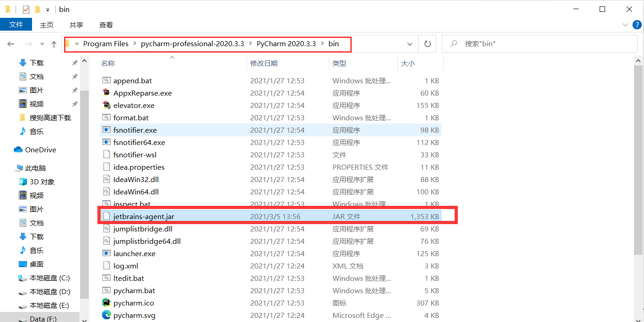Open the address bar history dropdown
This screenshot has height=322, width=644.
(x=409, y=43)
